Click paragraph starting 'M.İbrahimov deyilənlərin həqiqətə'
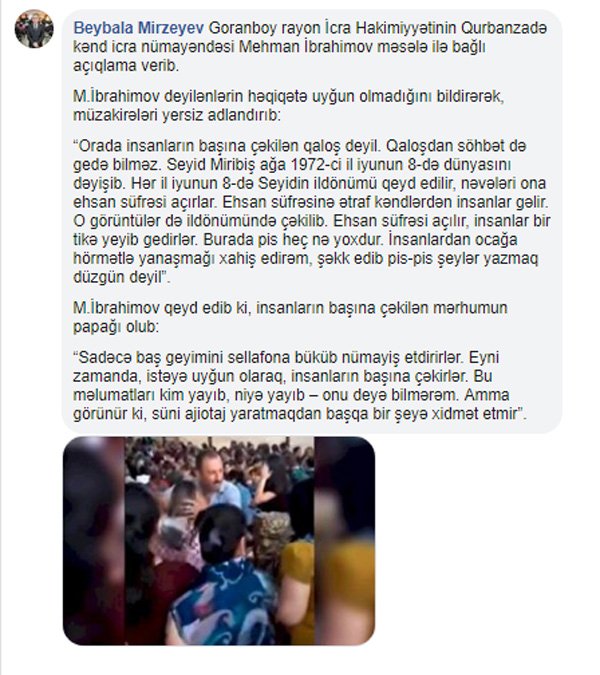 coord(288,106)
